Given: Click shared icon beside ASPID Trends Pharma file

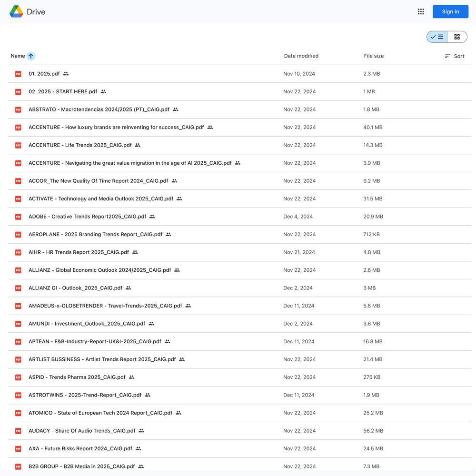Looking at the screenshot, I should click(131, 377).
